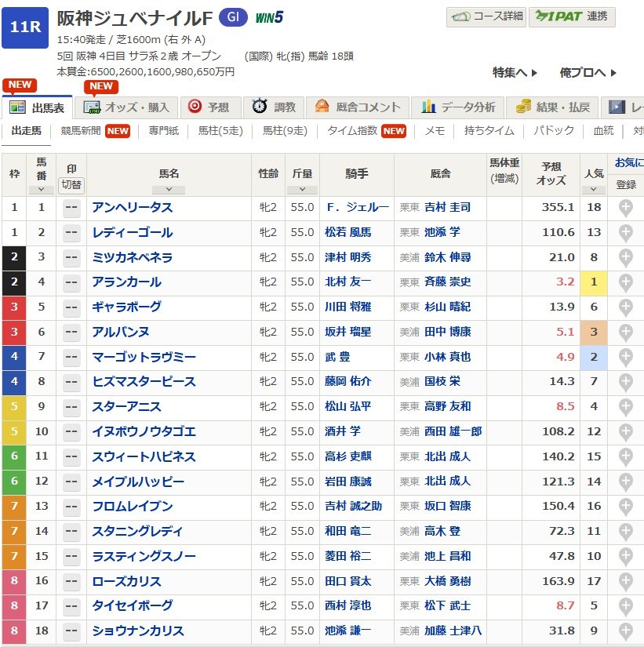Open the 調教 tab with stopwatch icon
The width and height of the screenshot is (644, 647).
click(274, 107)
